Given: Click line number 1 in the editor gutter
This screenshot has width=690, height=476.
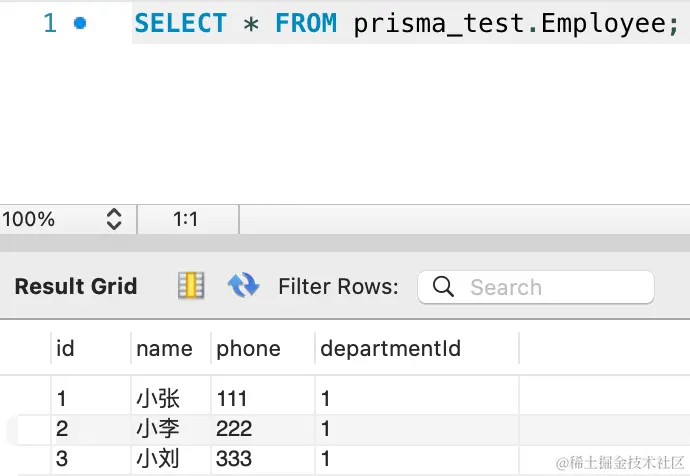Looking at the screenshot, I should (50, 22).
